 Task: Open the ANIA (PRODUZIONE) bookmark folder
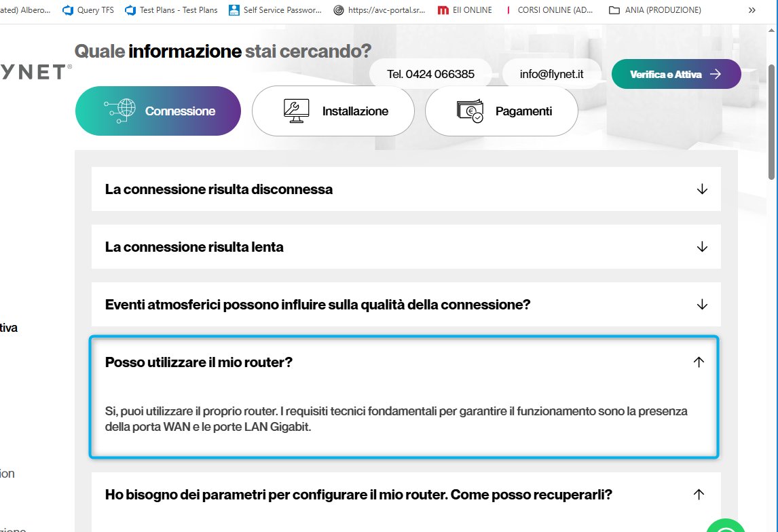coord(655,10)
